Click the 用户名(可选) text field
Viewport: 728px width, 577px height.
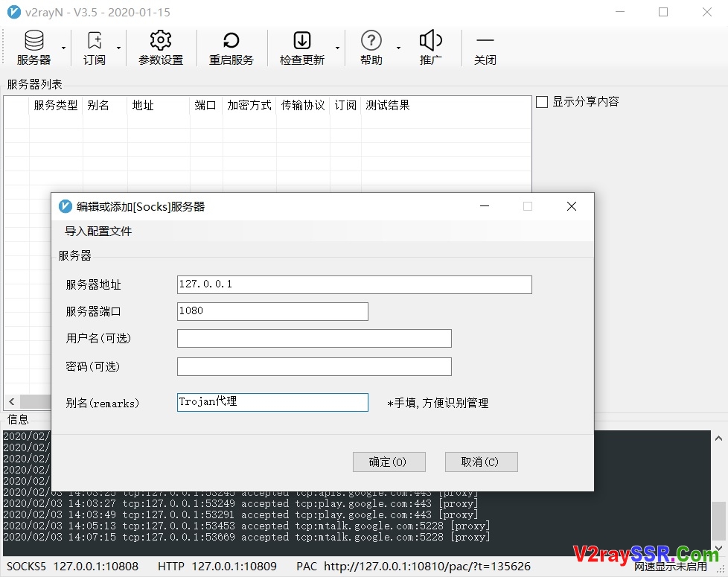tap(314, 339)
